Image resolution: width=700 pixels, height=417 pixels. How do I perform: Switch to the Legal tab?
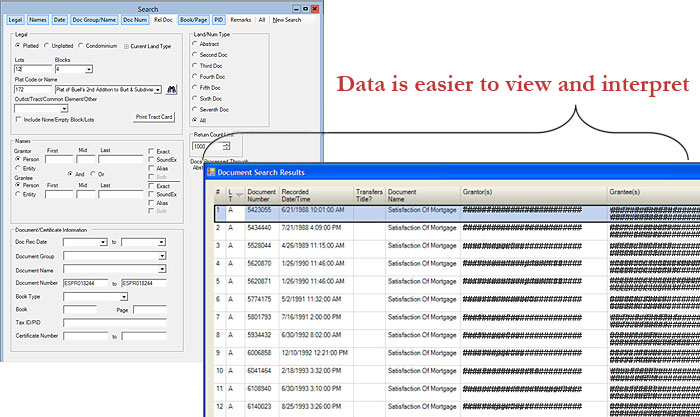tap(15, 20)
